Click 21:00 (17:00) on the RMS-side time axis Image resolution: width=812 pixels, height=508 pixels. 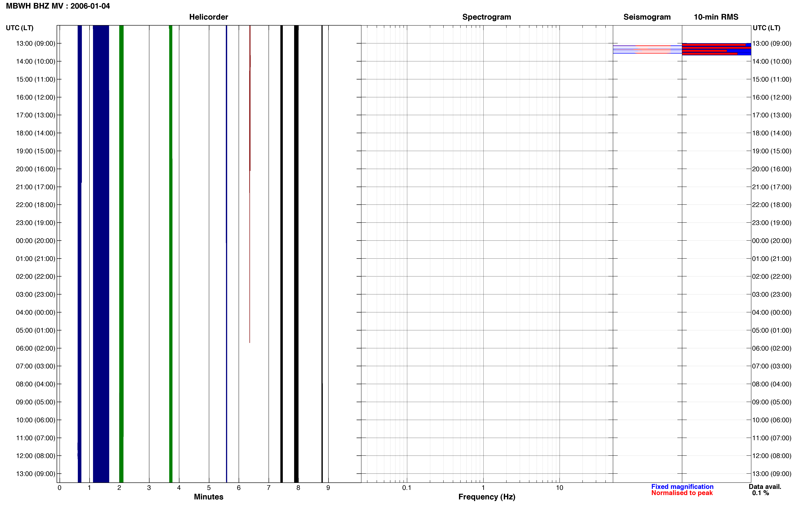pyautogui.click(x=772, y=187)
